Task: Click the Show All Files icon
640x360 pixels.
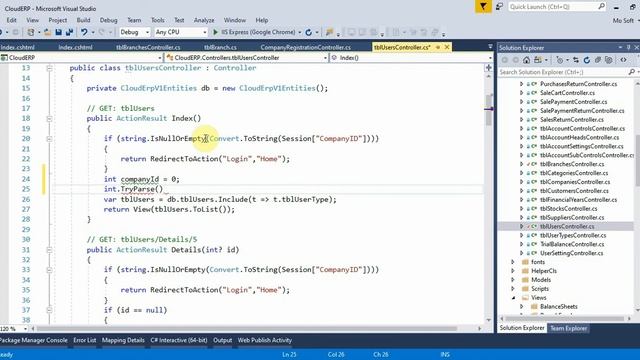Action: point(609,60)
